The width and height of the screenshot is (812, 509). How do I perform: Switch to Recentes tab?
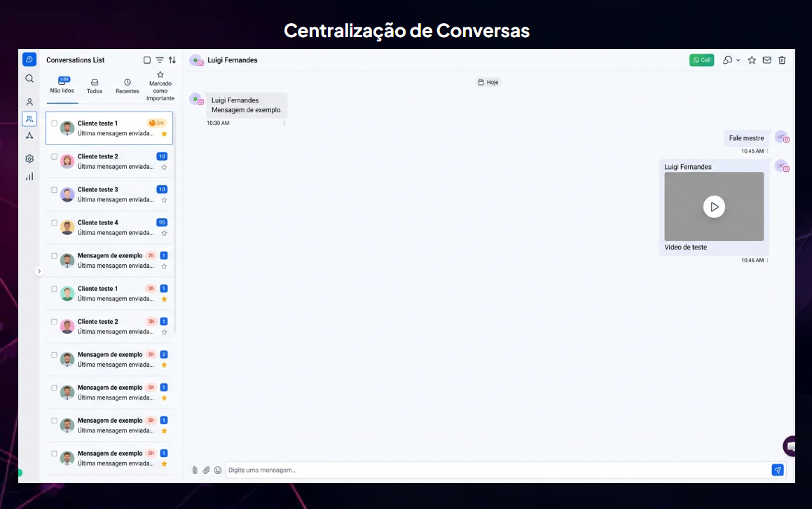click(x=128, y=86)
